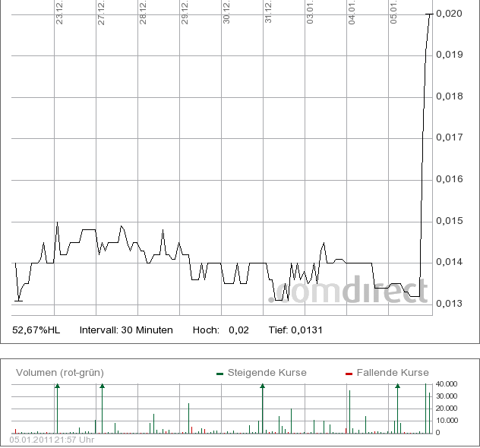Select the 23.12. date label

59,14
